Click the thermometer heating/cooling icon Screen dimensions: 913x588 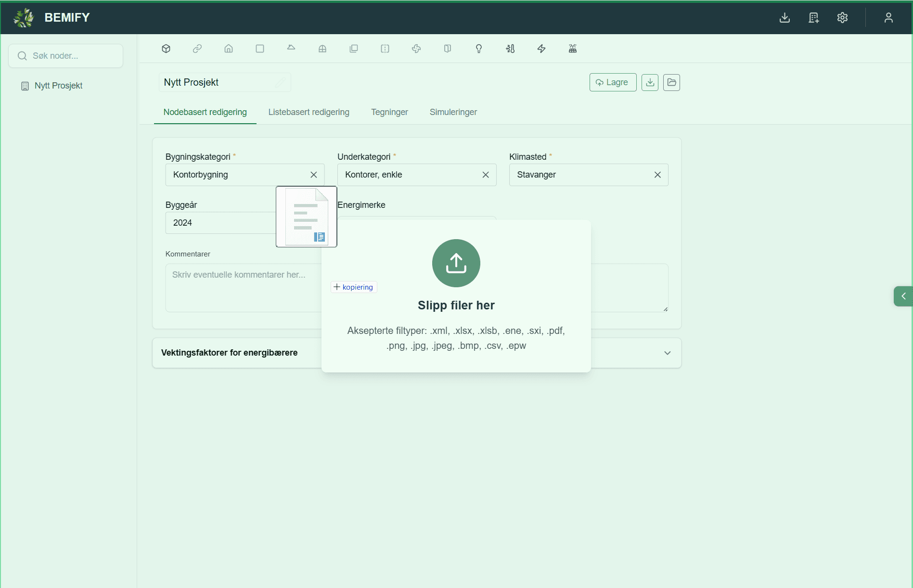pos(510,49)
